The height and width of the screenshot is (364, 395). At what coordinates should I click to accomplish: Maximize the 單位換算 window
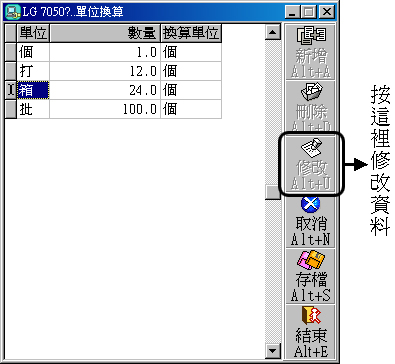(309, 12)
